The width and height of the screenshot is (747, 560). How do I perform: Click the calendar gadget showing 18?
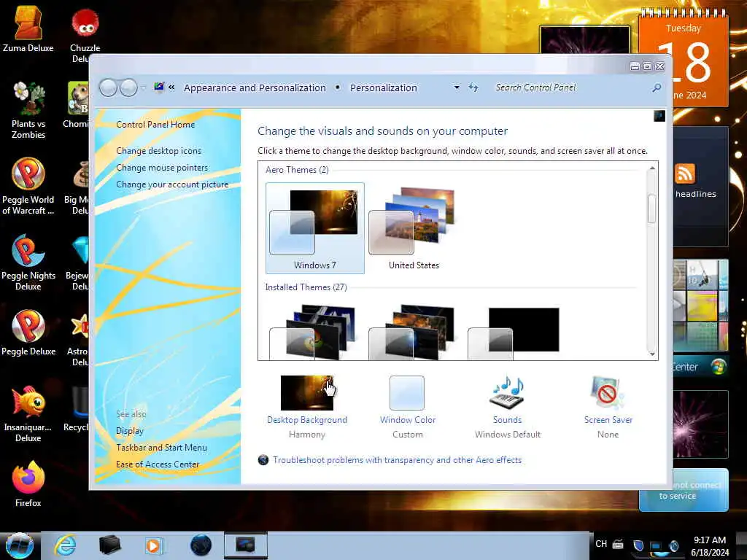click(x=684, y=57)
